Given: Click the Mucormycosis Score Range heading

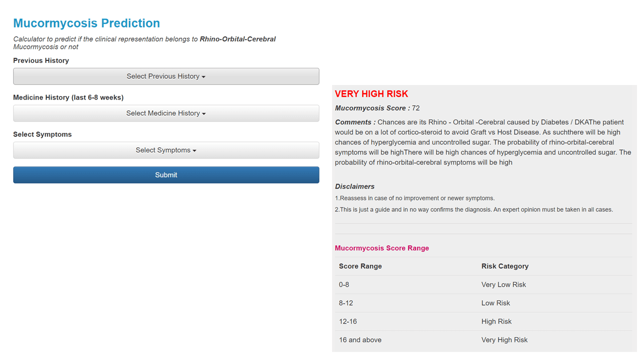Looking at the screenshot, I should [381, 248].
